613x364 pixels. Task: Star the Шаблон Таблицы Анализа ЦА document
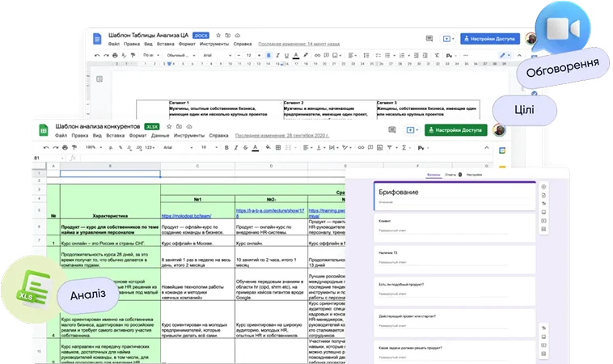point(218,36)
